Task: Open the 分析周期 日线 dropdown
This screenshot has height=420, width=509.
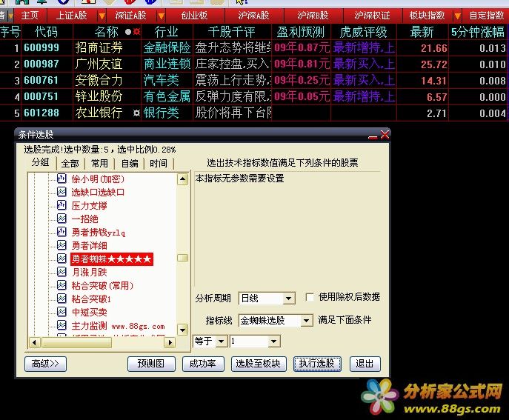Action: click(288, 299)
